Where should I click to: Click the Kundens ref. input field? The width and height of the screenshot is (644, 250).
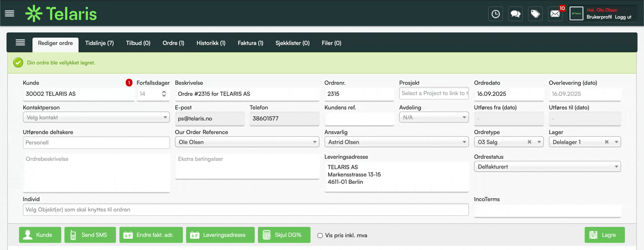359,119
